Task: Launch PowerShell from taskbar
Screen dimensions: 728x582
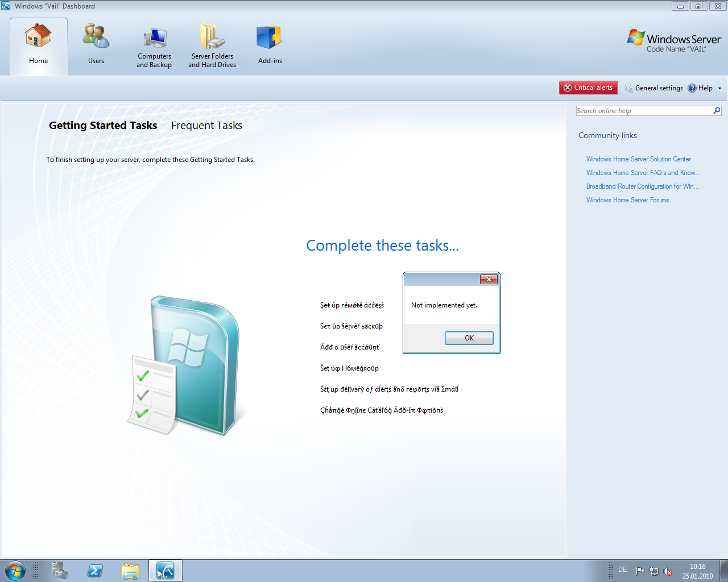Action: [95, 571]
